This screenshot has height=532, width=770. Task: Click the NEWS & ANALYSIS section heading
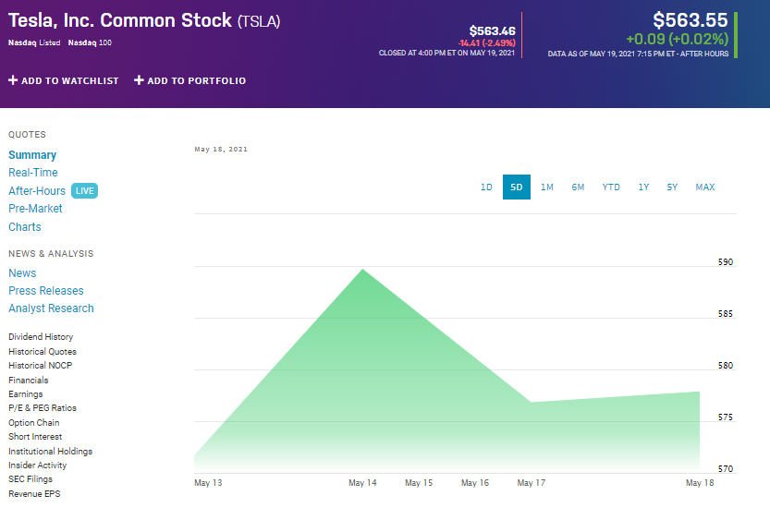click(x=51, y=254)
